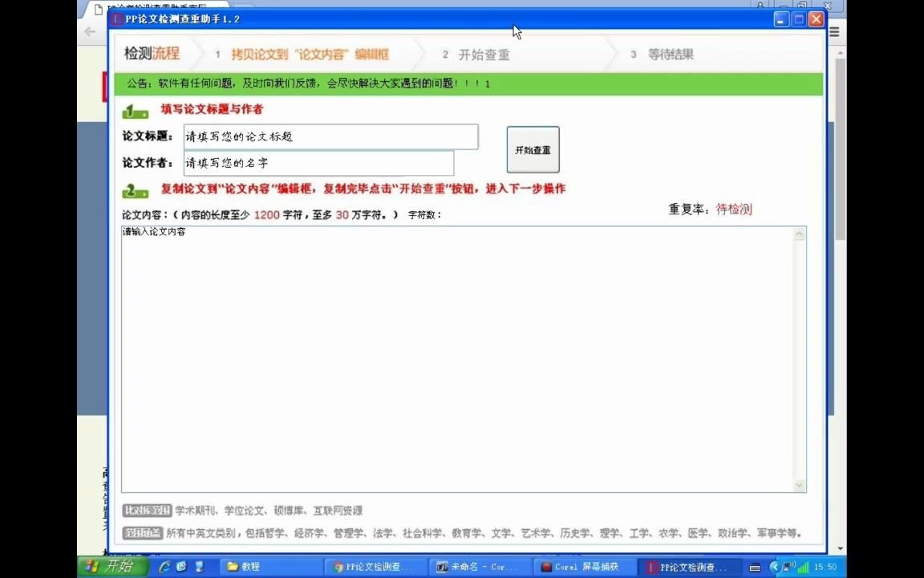Click the 范围涵盖 label badge
Image resolution: width=924 pixels, height=578 pixels.
[x=142, y=532]
